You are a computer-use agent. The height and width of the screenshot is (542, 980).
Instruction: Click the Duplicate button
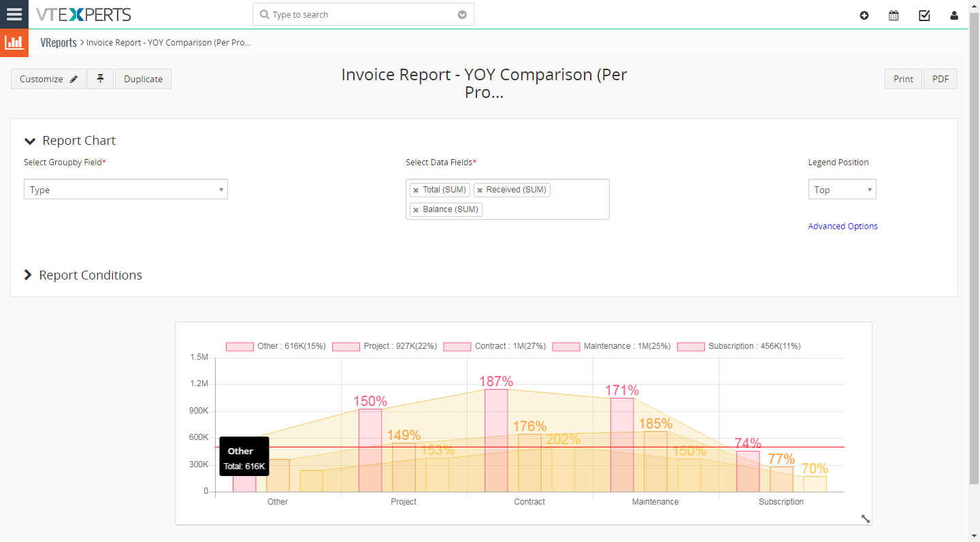(143, 79)
